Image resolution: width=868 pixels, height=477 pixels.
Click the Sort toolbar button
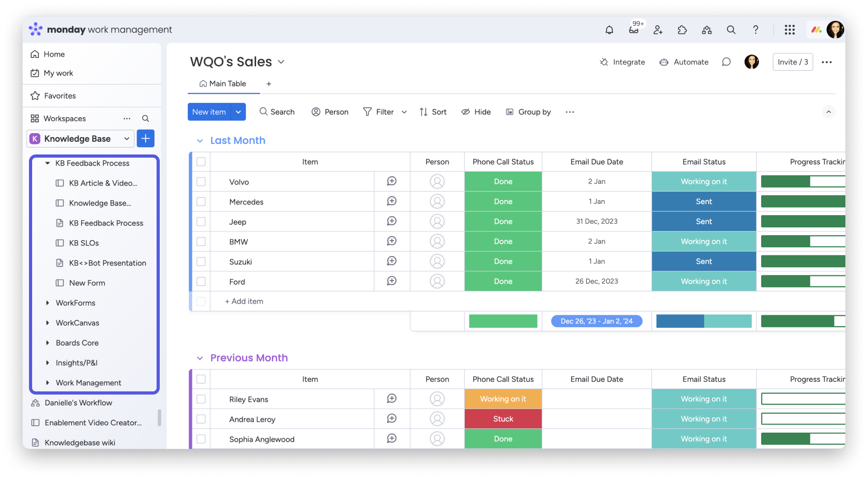click(433, 112)
